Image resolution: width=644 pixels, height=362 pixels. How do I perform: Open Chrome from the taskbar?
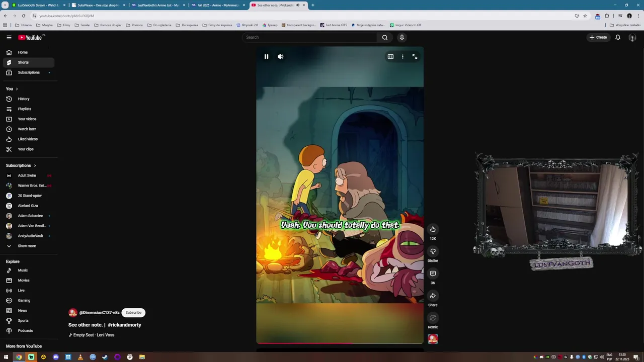[19, 357]
